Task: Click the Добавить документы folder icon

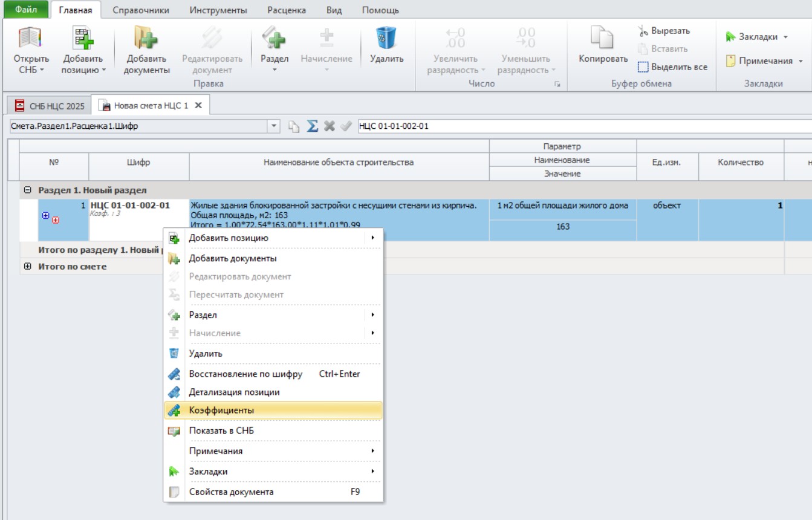Action: pyautogui.click(x=146, y=38)
